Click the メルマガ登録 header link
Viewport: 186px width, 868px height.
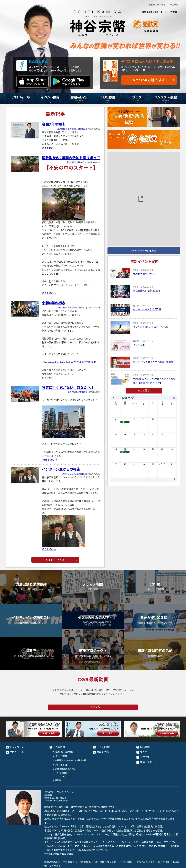[170, 12]
